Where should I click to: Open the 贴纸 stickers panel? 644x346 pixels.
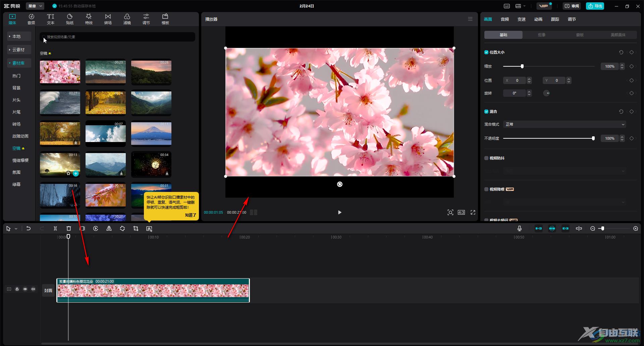[x=69, y=19]
